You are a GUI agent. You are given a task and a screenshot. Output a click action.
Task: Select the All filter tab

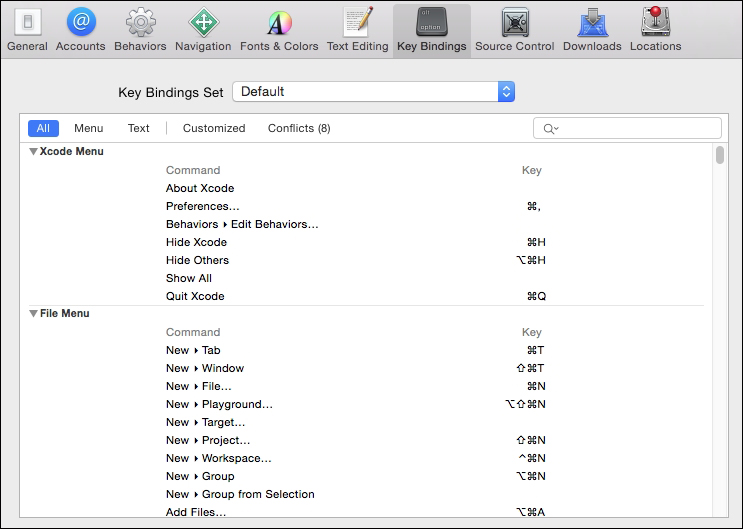click(43, 128)
